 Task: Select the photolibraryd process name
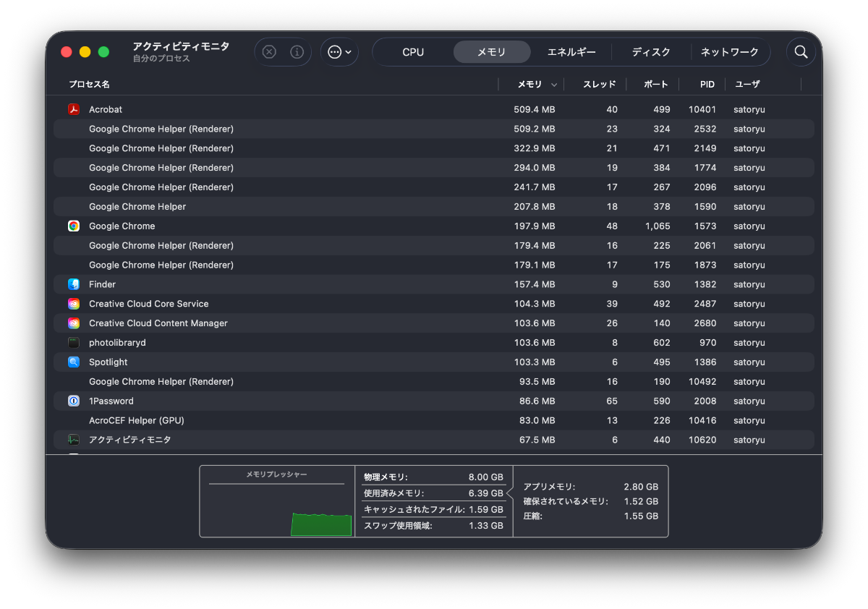tap(117, 343)
